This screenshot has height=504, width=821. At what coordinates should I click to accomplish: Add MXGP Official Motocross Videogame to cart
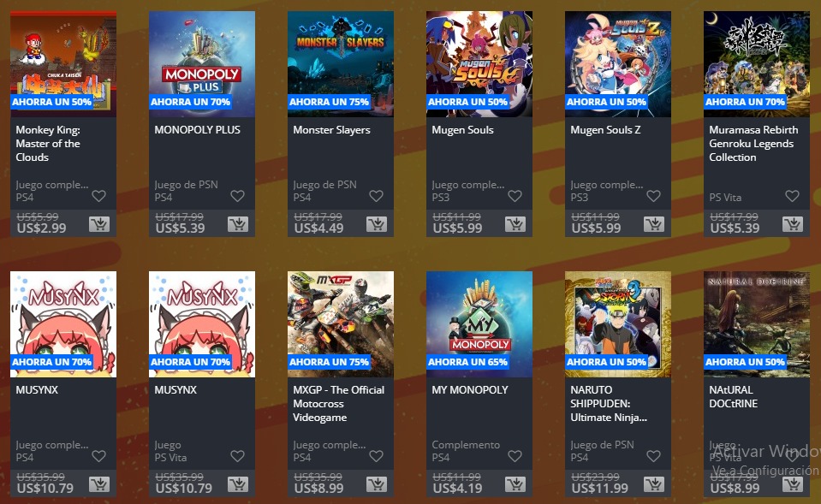coord(377,484)
